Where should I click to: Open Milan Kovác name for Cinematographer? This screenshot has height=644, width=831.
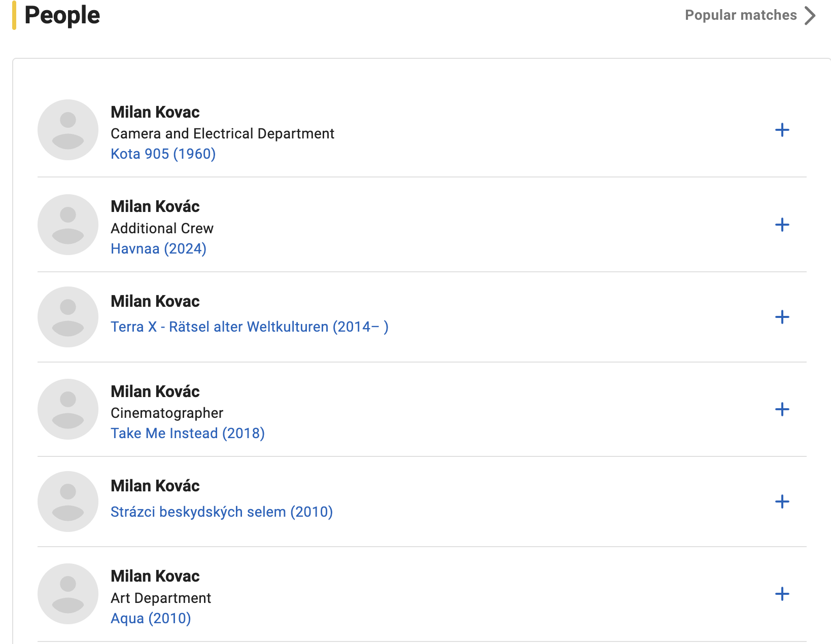coord(155,391)
